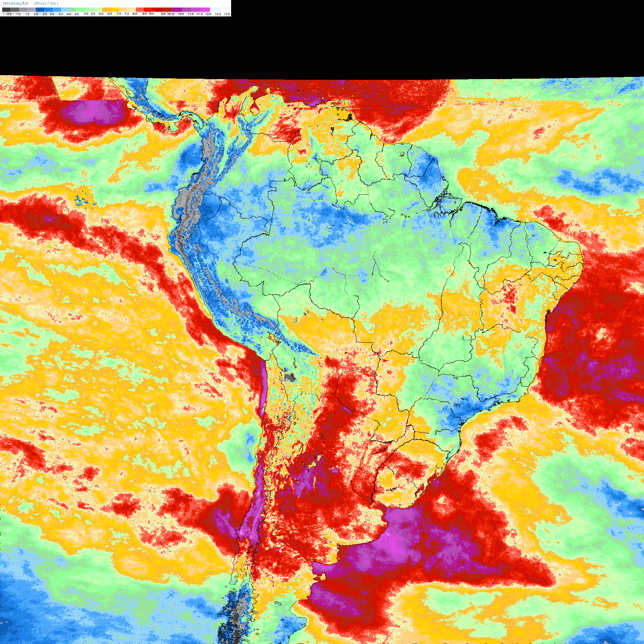Screen dimensions: 644x644
Task: Select the white swatch above 13.0
Action: coord(225,10)
